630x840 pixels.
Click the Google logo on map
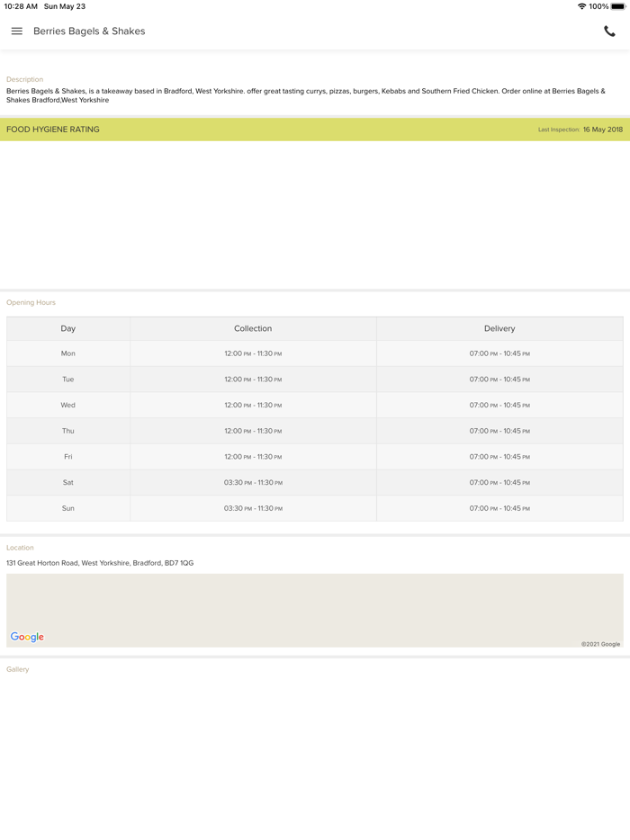pos(27,637)
